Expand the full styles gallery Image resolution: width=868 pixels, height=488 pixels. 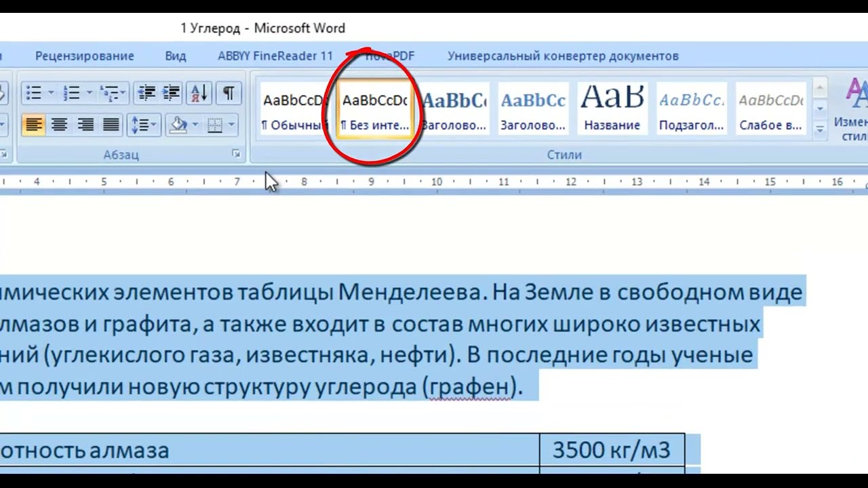click(820, 129)
